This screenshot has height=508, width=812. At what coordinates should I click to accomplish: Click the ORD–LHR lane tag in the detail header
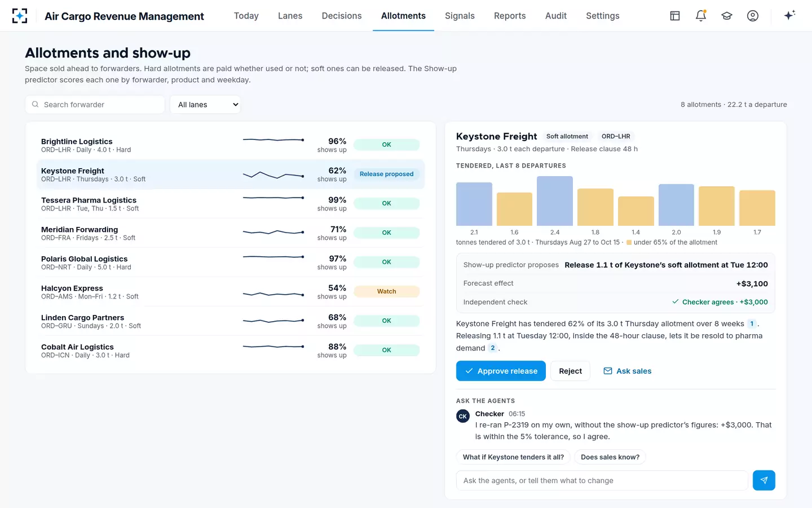tap(616, 137)
